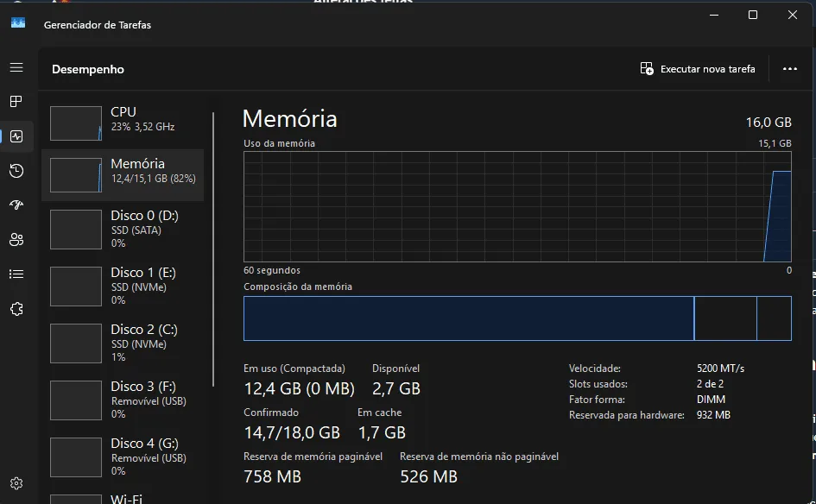The image size is (816, 504).
Task: Click the memory usage graph
Action: click(516, 207)
